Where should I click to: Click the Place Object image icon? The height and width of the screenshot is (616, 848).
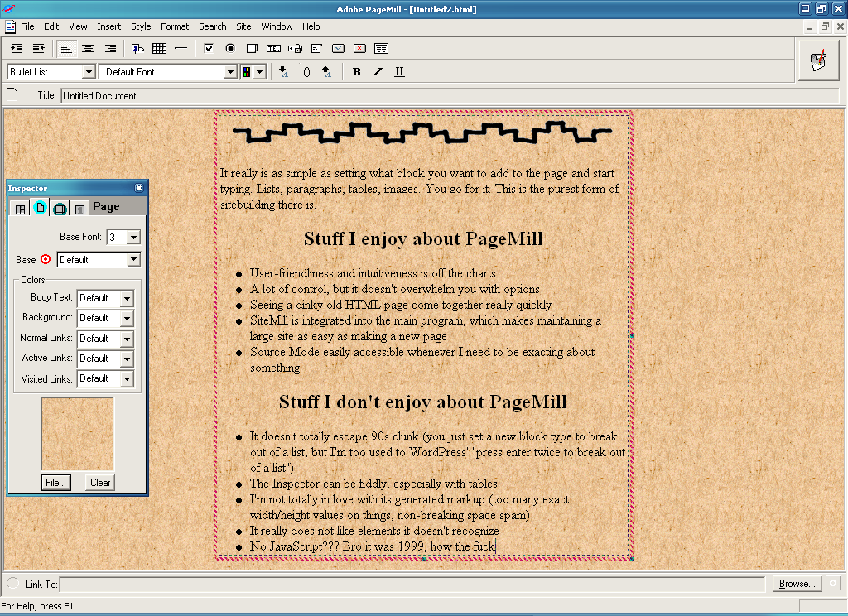click(137, 49)
